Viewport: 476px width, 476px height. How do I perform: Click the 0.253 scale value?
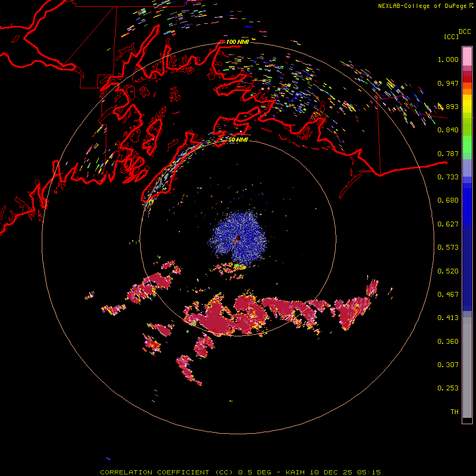click(448, 388)
